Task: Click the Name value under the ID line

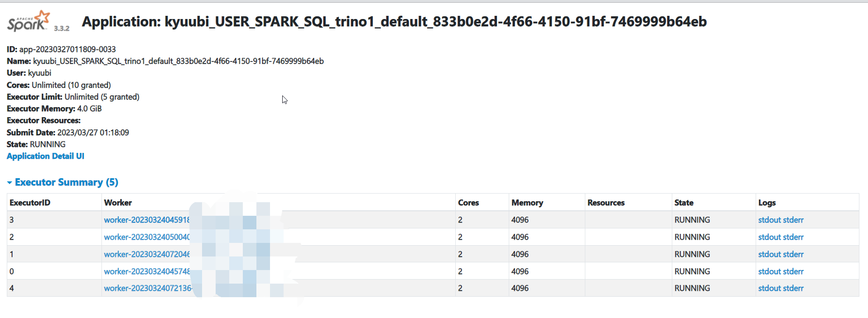Action: point(178,61)
